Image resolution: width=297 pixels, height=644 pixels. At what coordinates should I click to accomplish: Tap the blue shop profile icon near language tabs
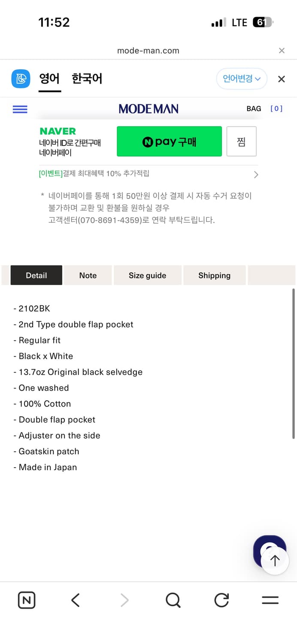(20, 79)
